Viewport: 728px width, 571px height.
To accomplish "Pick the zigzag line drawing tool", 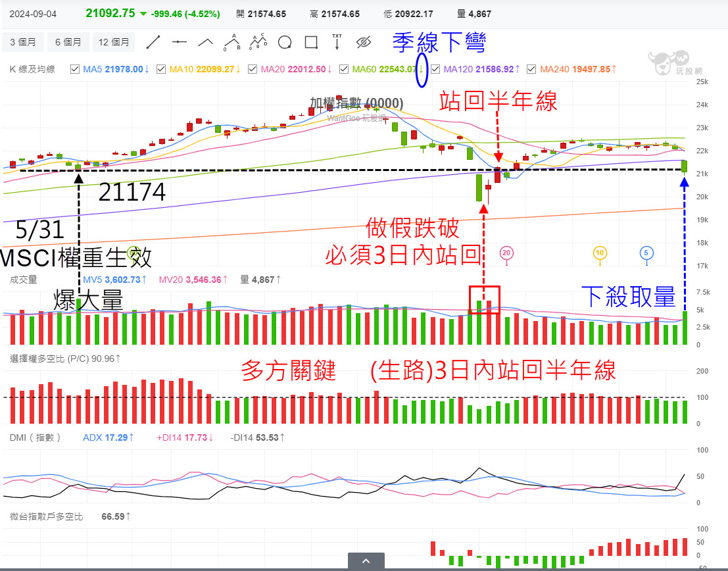I will click(x=205, y=42).
